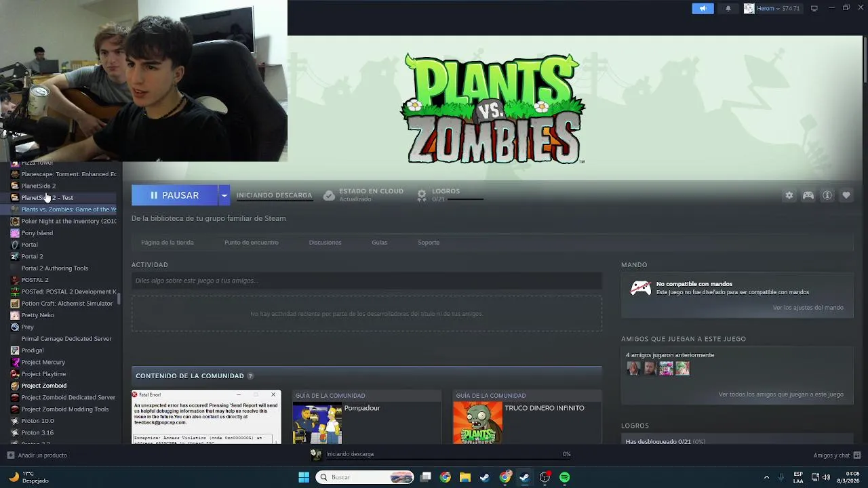Click the Portal game icon
Screen dimensions: 868x488
coord(15,245)
